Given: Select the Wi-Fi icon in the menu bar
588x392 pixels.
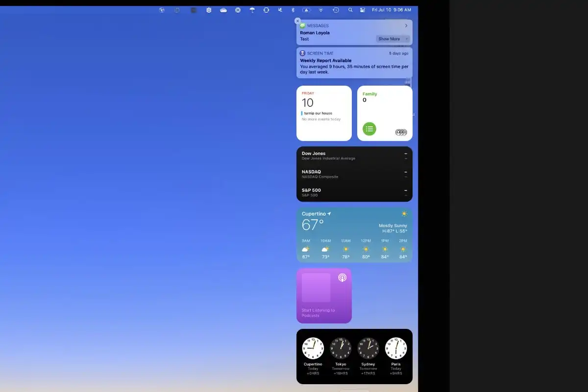Looking at the screenshot, I should tap(321, 10).
